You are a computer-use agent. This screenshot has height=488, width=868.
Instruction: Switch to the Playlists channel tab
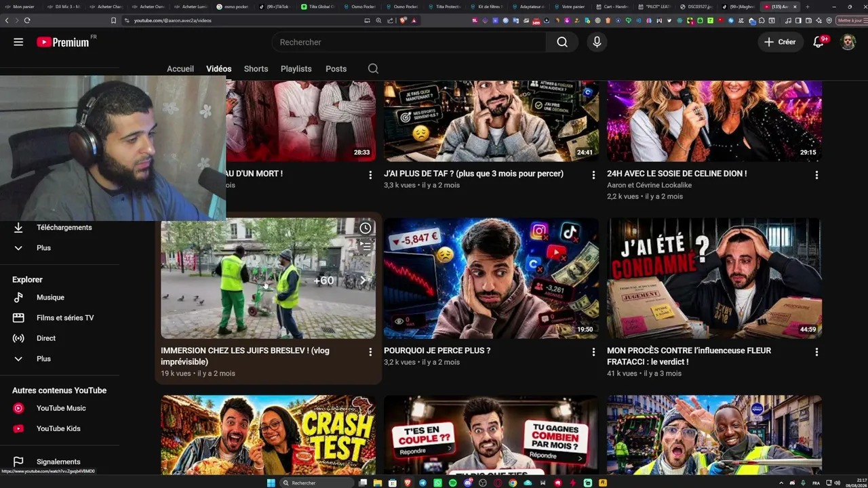(x=296, y=68)
